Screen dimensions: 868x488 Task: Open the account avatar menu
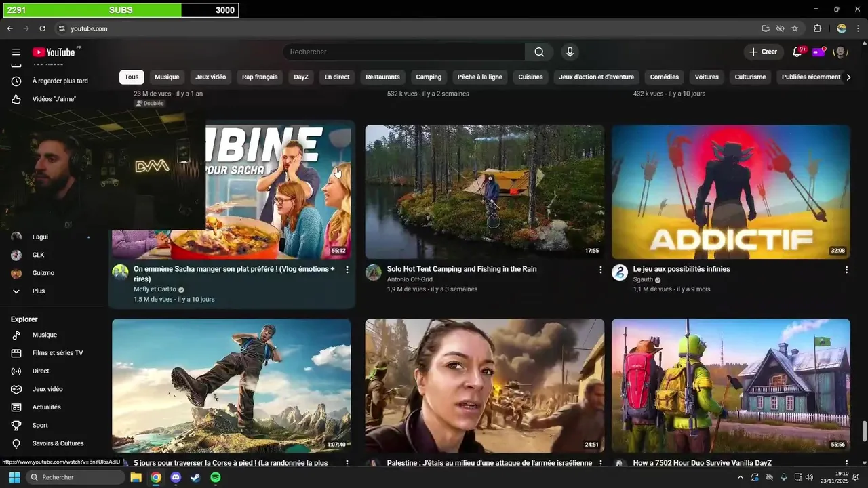click(x=840, y=52)
